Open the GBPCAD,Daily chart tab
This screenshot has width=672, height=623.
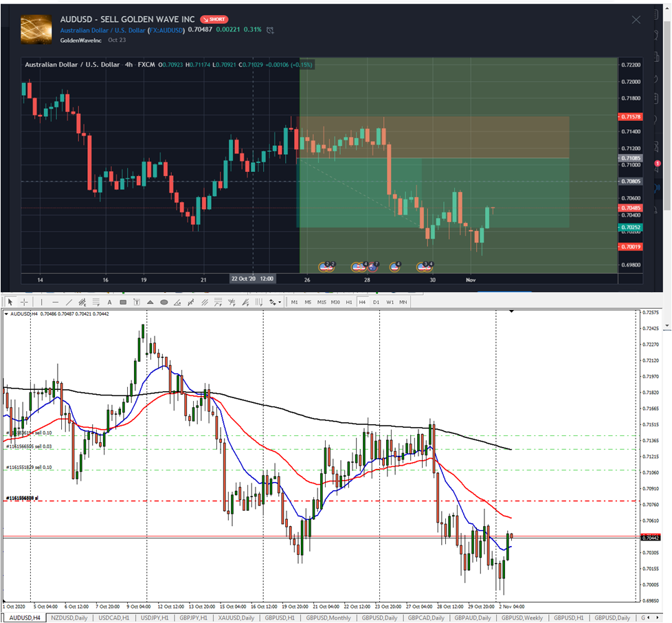tap(427, 617)
